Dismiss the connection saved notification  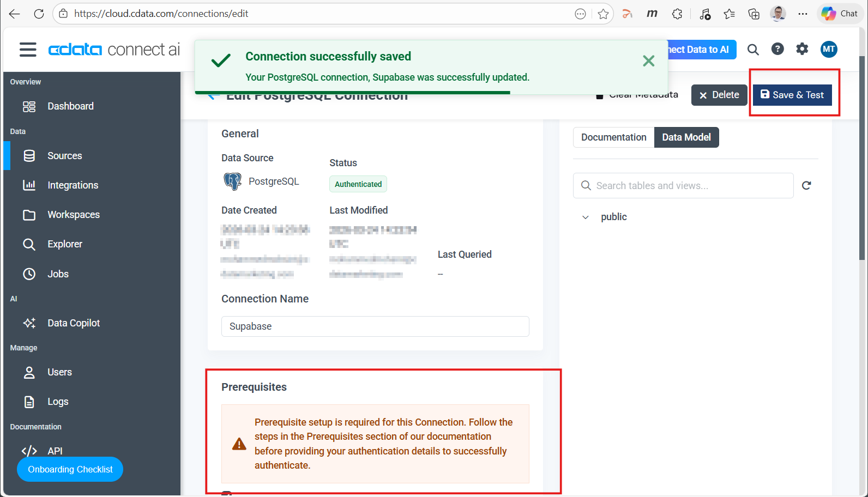point(648,61)
